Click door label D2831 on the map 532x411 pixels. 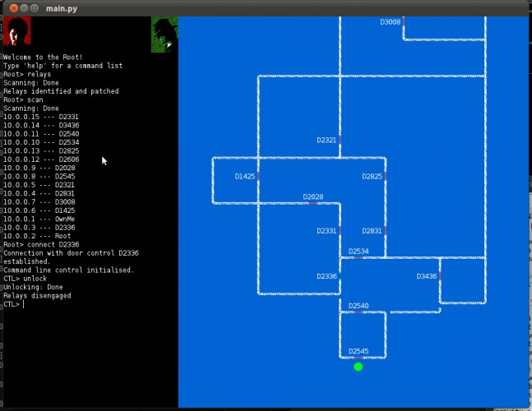372,231
